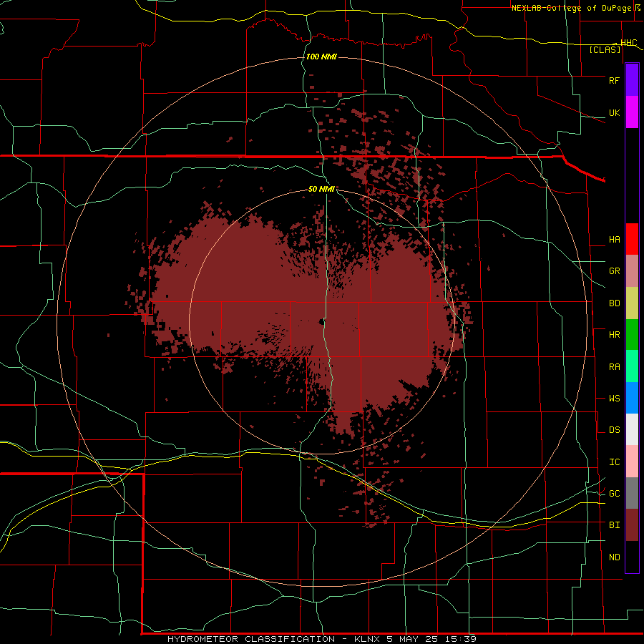Image resolution: width=644 pixels, height=644 pixels.
Task: Click the [CLAS] legend header text
Action: pos(605,49)
